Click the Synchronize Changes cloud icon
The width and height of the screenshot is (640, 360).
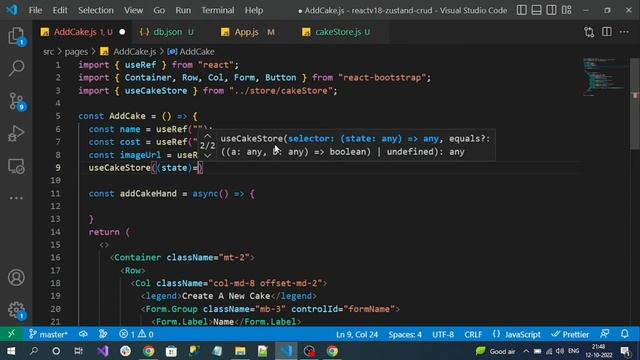[x=83, y=334]
